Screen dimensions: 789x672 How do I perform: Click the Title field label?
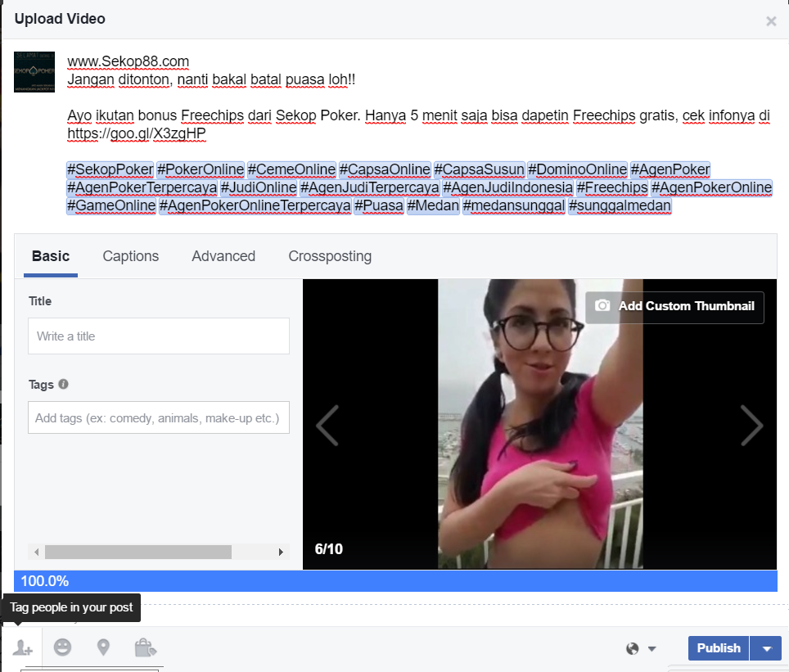click(40, 301)
